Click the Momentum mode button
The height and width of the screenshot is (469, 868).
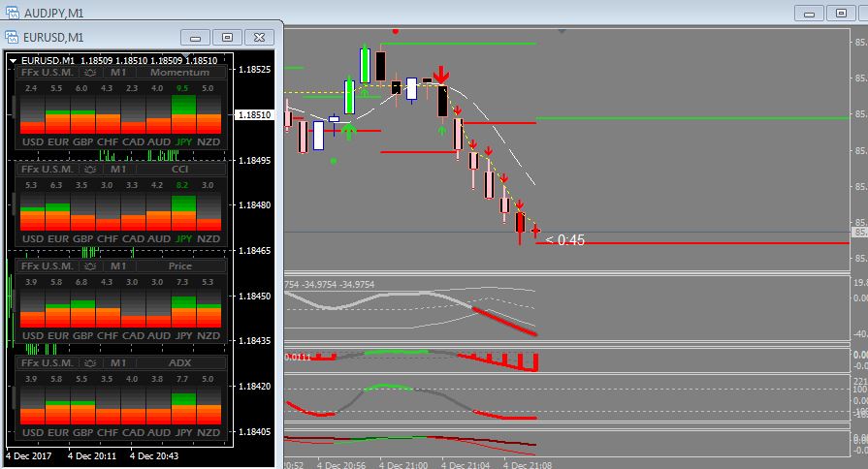(180, 73)
